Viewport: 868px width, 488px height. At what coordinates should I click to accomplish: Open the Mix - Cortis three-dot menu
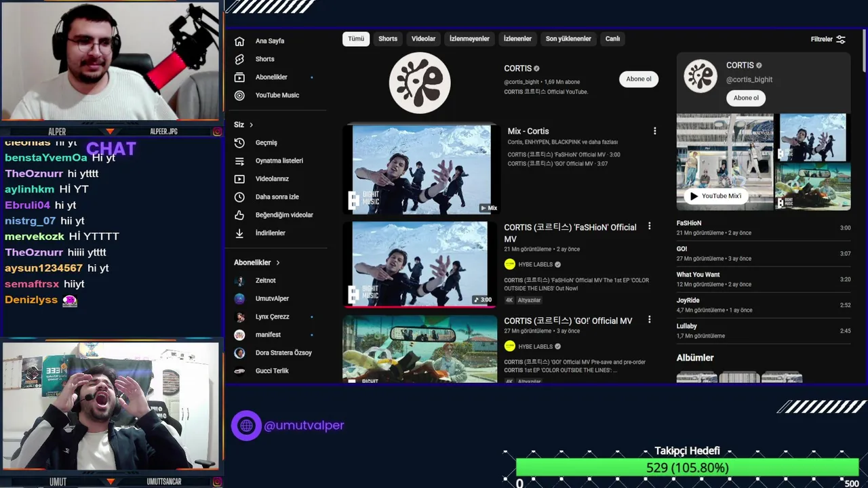654,131
